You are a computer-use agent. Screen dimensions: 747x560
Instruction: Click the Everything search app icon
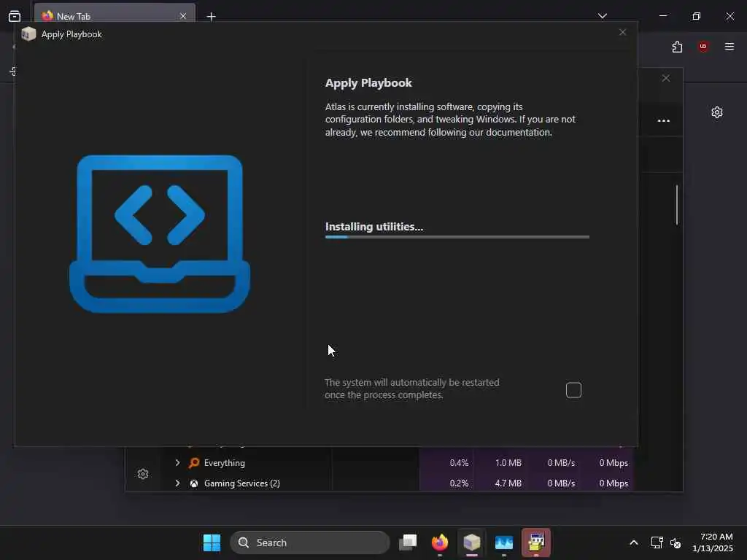coord(194,462)
